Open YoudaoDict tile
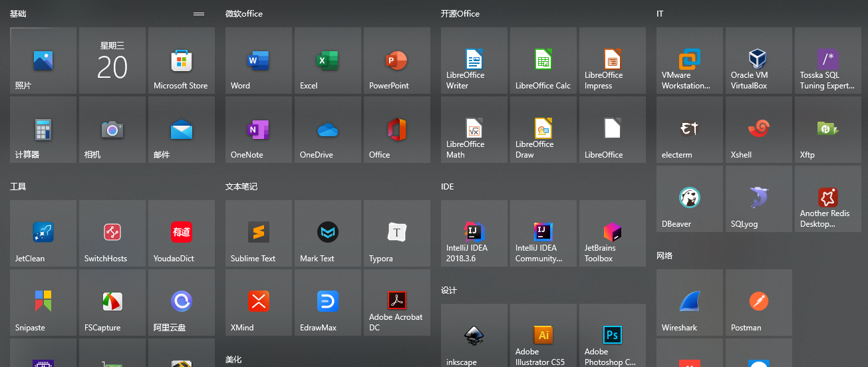The image size is (868, 367). tap(182, 233)
